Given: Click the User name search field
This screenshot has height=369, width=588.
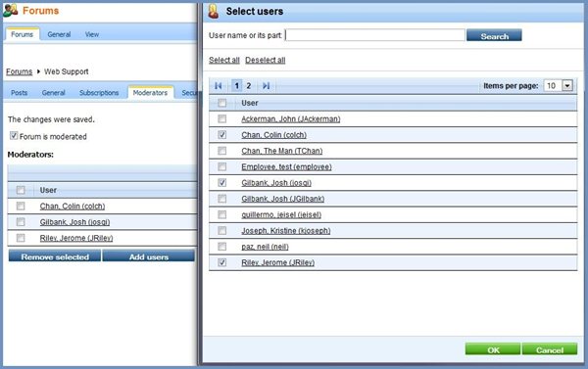Looking at the screenshot, I should [375, 35].
